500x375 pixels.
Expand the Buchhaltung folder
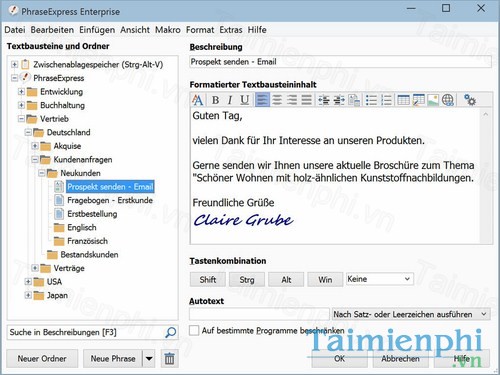pos(21,105)
